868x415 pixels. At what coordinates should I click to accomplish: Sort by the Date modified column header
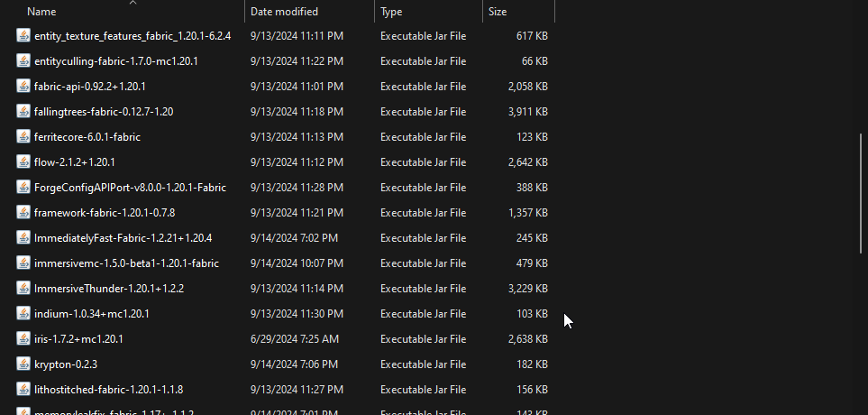[x=286, y=13]
